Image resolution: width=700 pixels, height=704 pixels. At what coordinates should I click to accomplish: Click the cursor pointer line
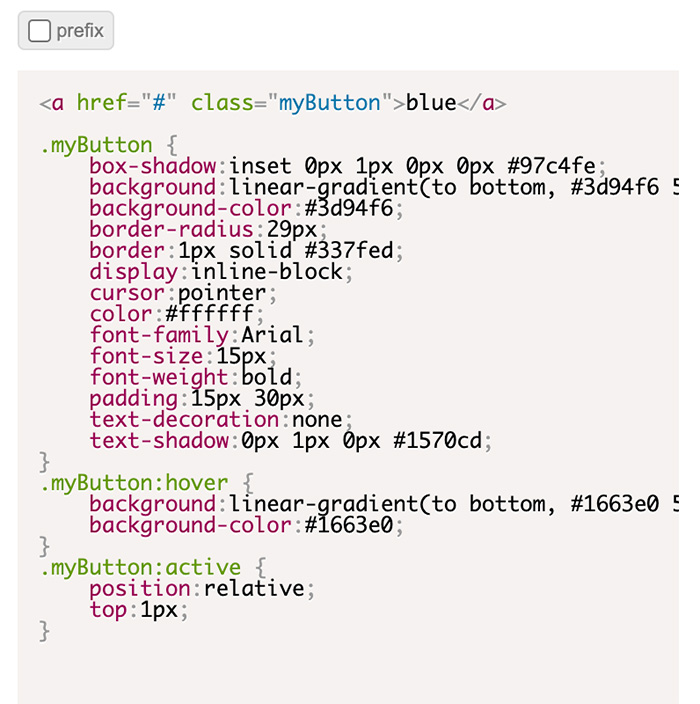183,293
